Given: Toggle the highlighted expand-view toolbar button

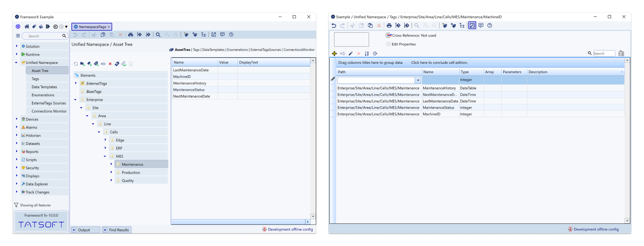Looking at the screenshot, I should pyautogui.click(x=472, y=26).
